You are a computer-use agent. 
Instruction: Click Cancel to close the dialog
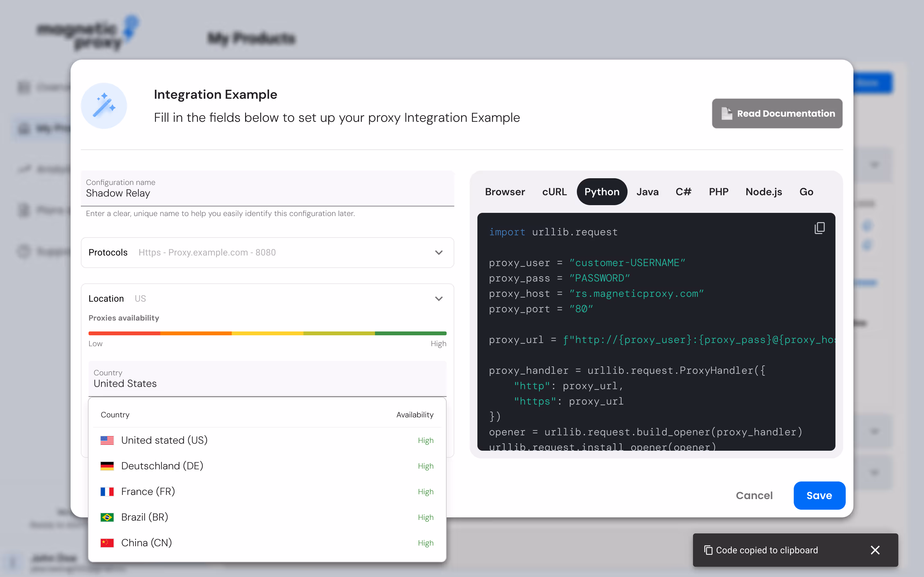coord(754,495)
